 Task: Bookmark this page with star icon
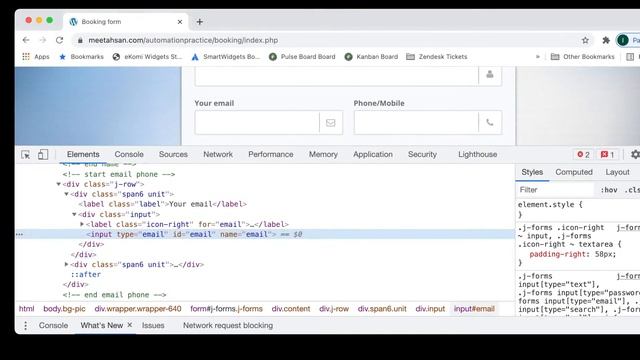[x=585, y=40]
